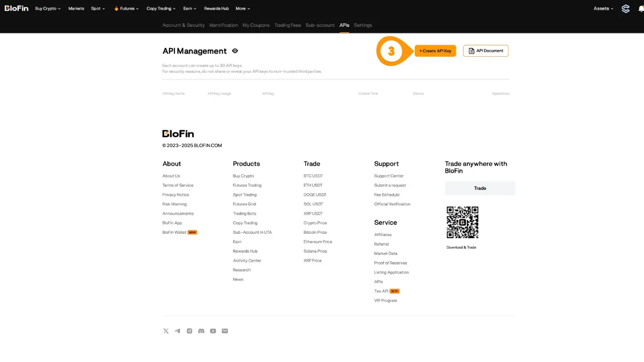Screen dimensions: 644x362
Task: Open the Risk Warning link
Action: [174, 204]
